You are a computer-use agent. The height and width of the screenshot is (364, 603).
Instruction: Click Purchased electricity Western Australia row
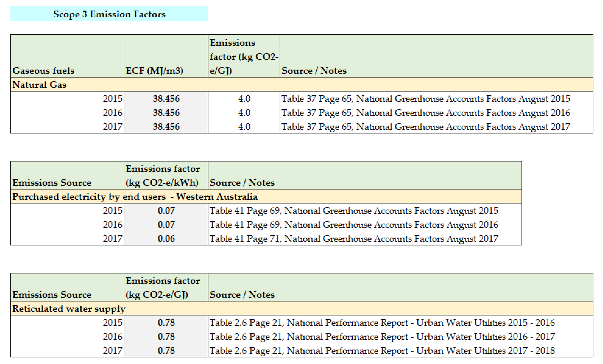point(135,197)
